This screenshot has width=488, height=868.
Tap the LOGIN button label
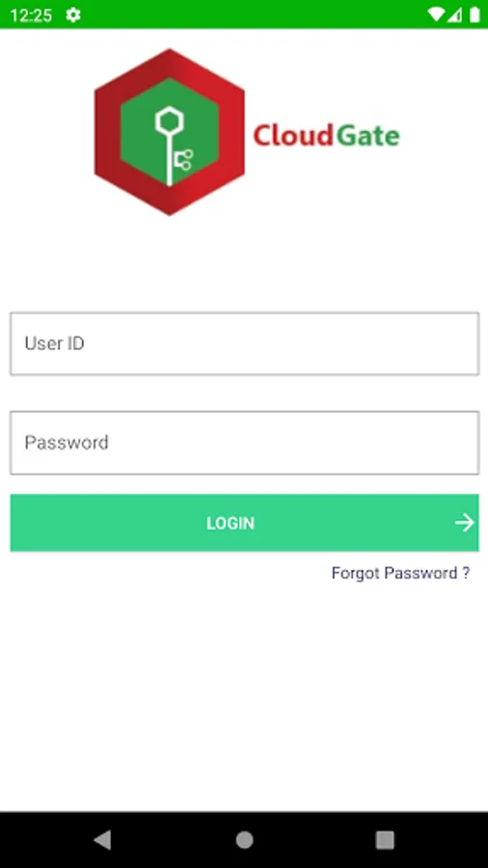point(230,523)
